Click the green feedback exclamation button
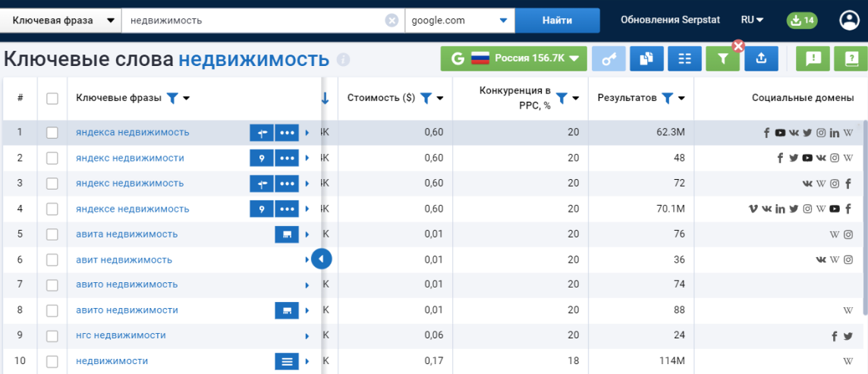 pos(813,58)
